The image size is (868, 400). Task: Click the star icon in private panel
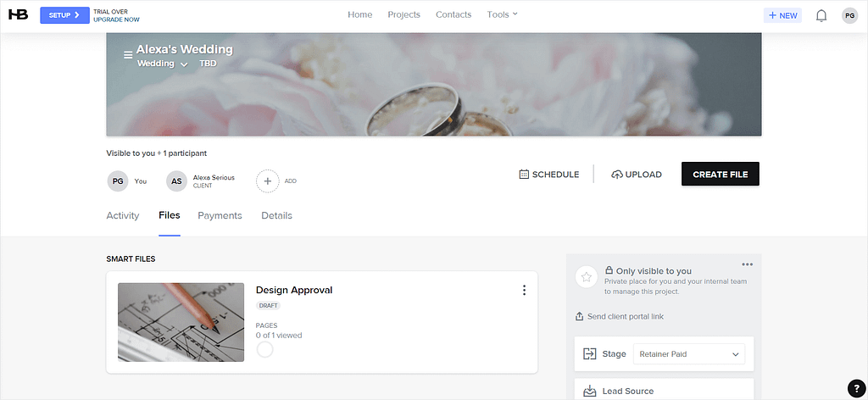tap(587, 276)
